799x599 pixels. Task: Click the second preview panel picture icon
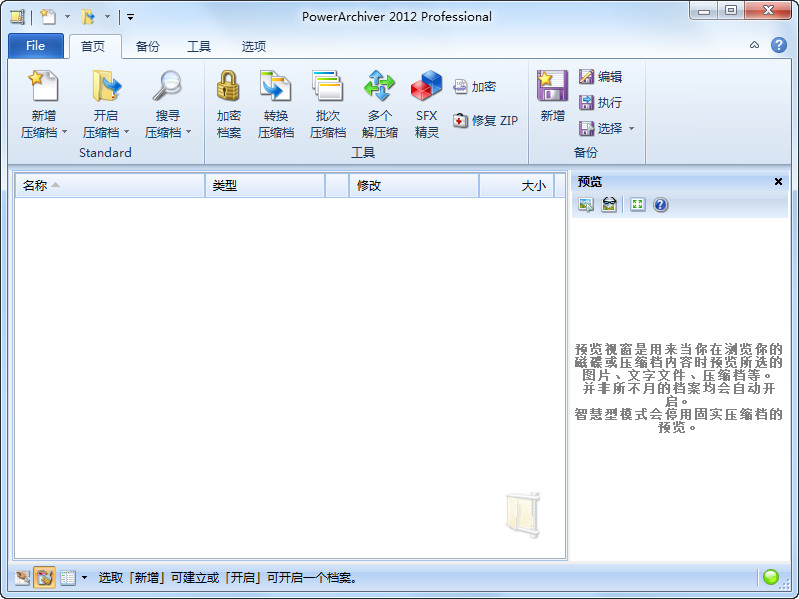[609, 205]
